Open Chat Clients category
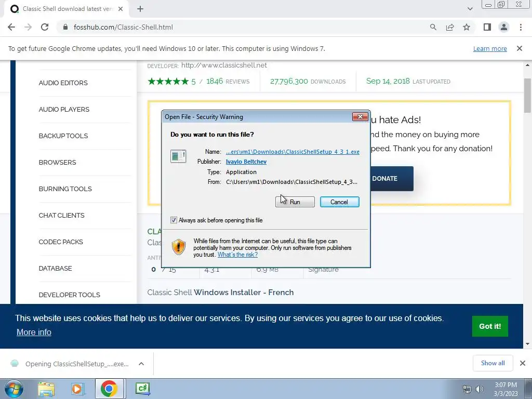532x399 pixels. click(61, 215)
